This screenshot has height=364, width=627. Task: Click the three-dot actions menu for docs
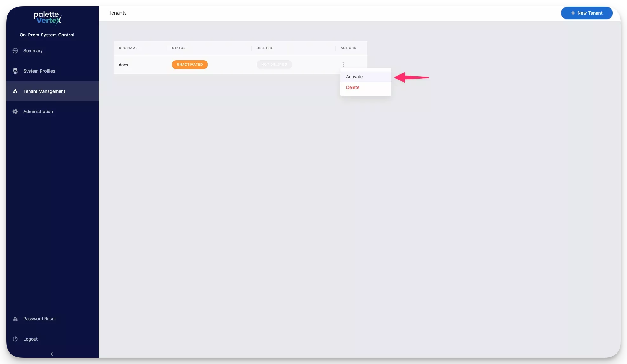coord(343,65)
